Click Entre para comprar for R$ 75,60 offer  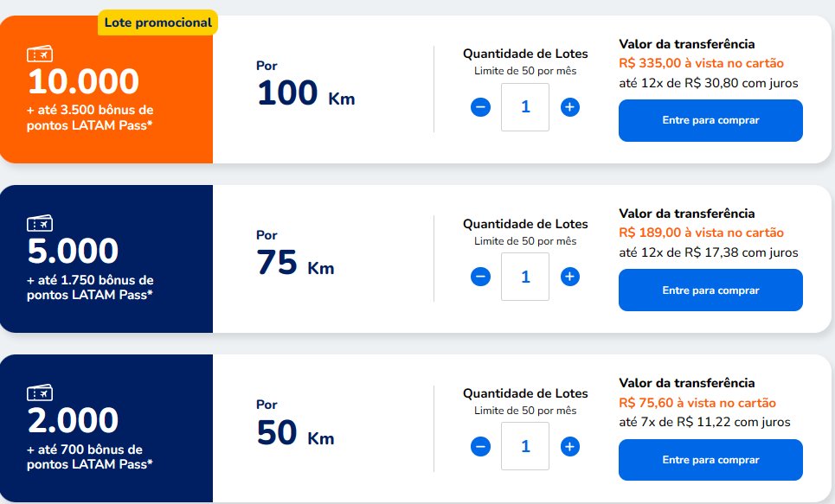tap(710, 460)
